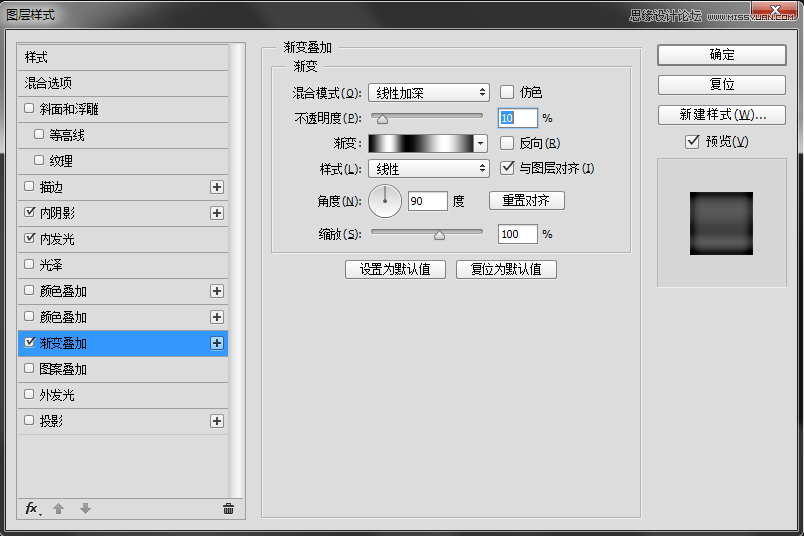Add another 内阴影 effect with plus icon

tap(216, 213)
